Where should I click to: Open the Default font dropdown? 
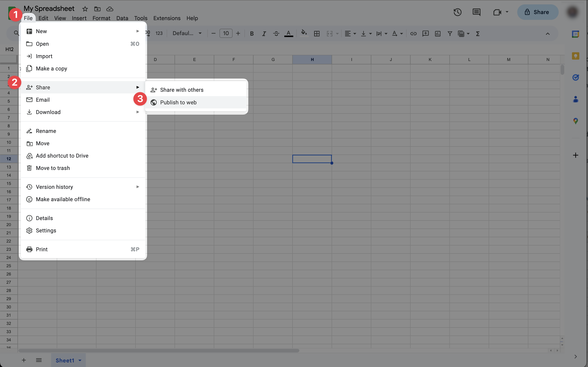coord(187,33)
